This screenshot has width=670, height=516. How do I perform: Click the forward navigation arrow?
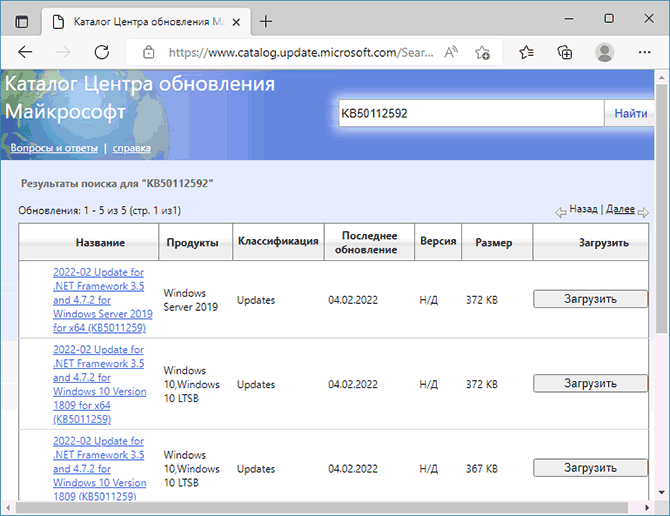click(63, 52)
